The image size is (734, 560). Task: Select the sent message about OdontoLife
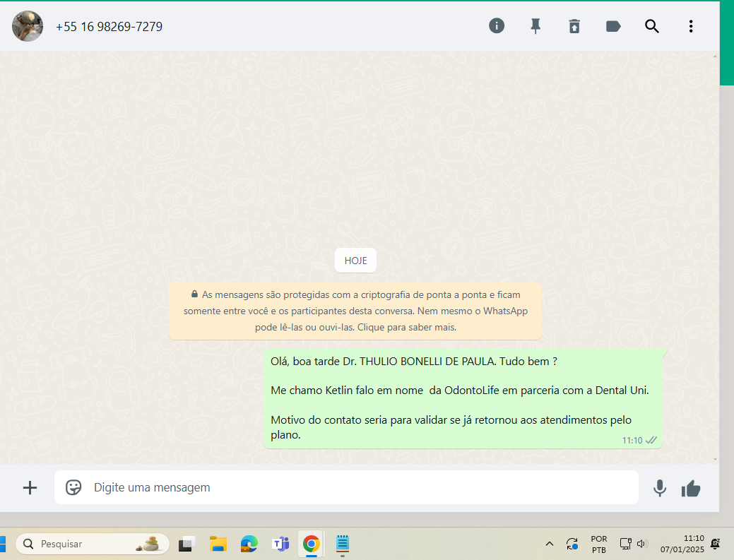tap(463, 398)
